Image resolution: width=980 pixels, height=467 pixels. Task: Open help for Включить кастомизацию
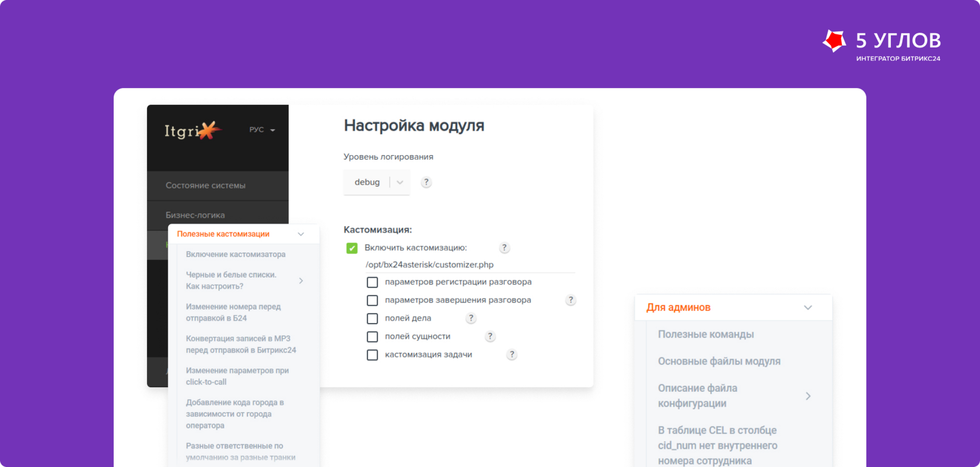[x=505, y=248]
